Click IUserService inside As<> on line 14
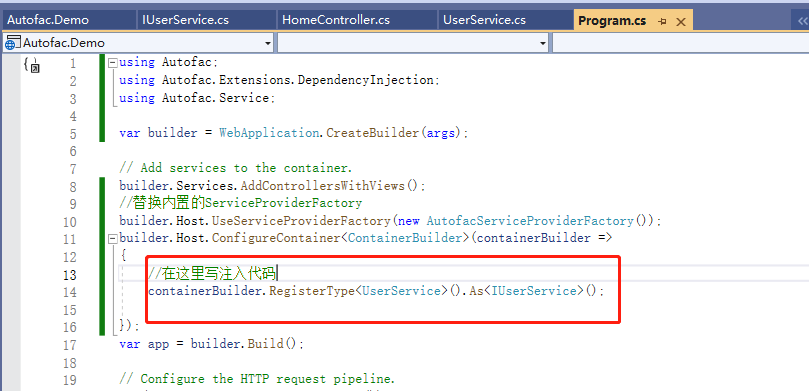809x391 pixels. pyautogui.click(x=533, y=291)
